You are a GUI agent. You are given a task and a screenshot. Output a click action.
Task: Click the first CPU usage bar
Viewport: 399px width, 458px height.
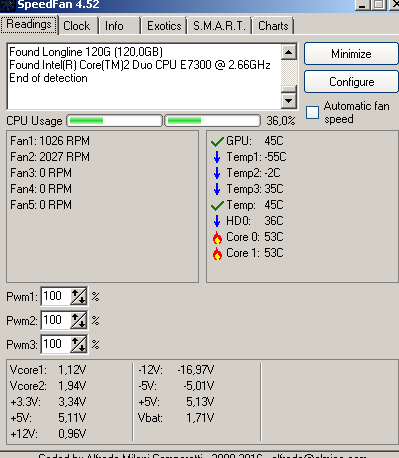point(115,121)
